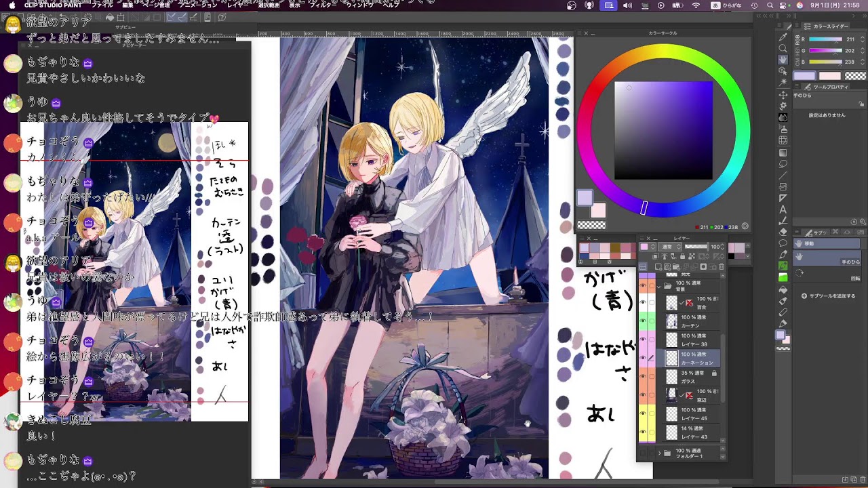This screenshot has width=868, height=488.
Task: Select the Mesh grid transform tool
Action: click(783, 140)
